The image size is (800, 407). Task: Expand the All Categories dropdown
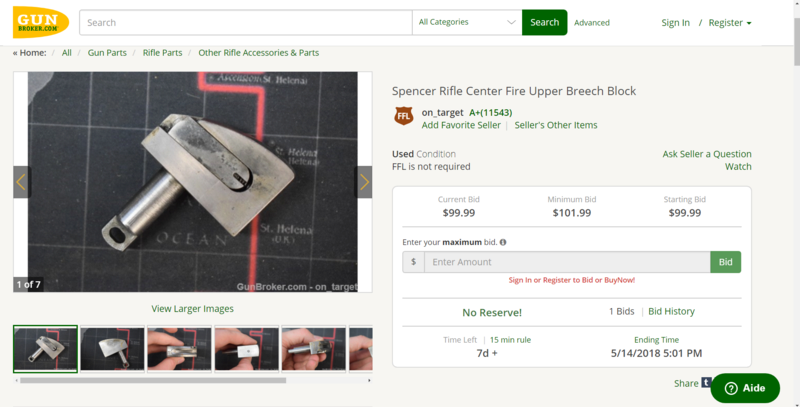[467, 22]
